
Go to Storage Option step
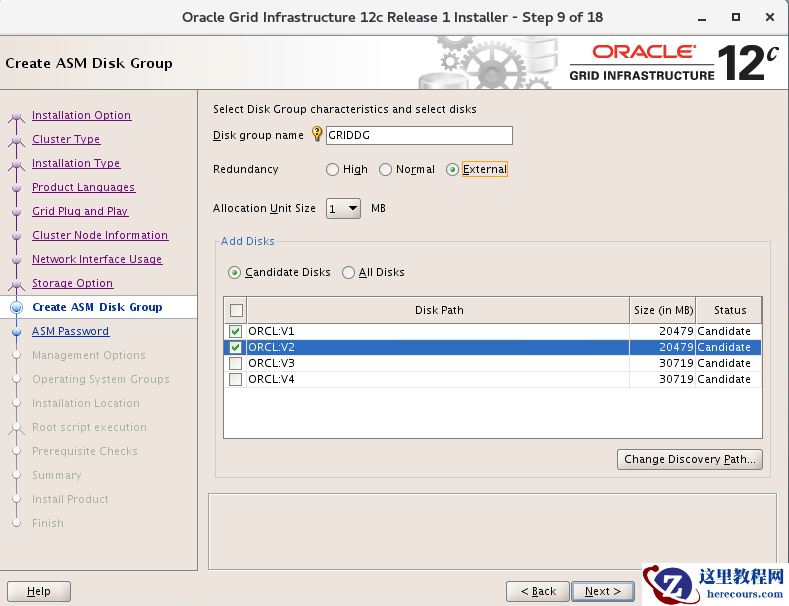pos(72,283)
